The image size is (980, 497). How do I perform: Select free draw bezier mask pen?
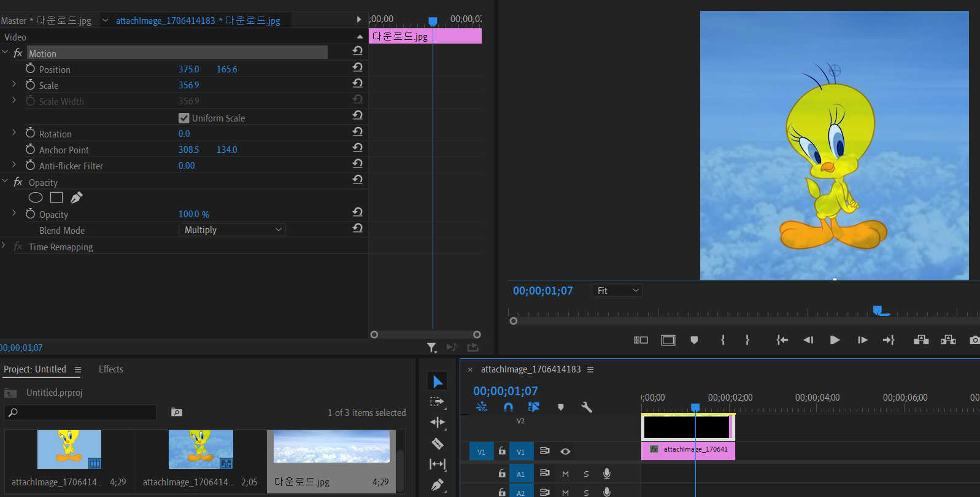click(x=77, y=198)
